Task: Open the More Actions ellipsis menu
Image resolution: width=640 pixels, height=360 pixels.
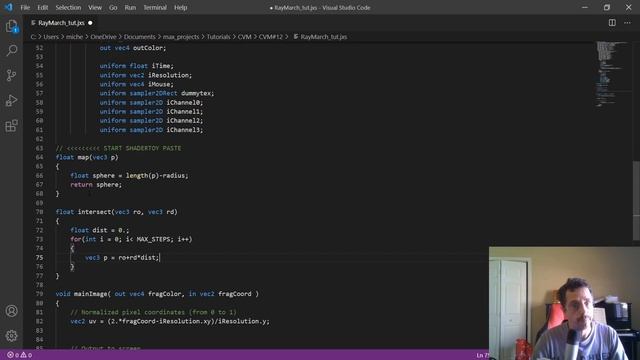Action: tap(627, 23)
